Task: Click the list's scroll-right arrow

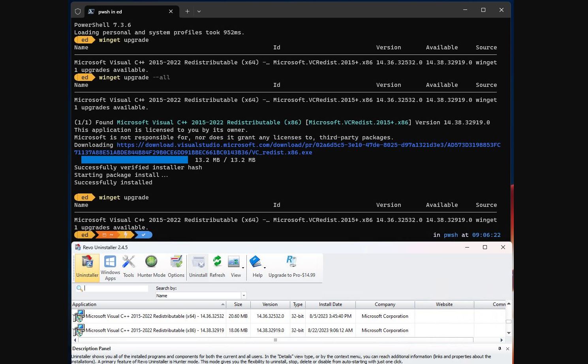Action: click(502, 340)
